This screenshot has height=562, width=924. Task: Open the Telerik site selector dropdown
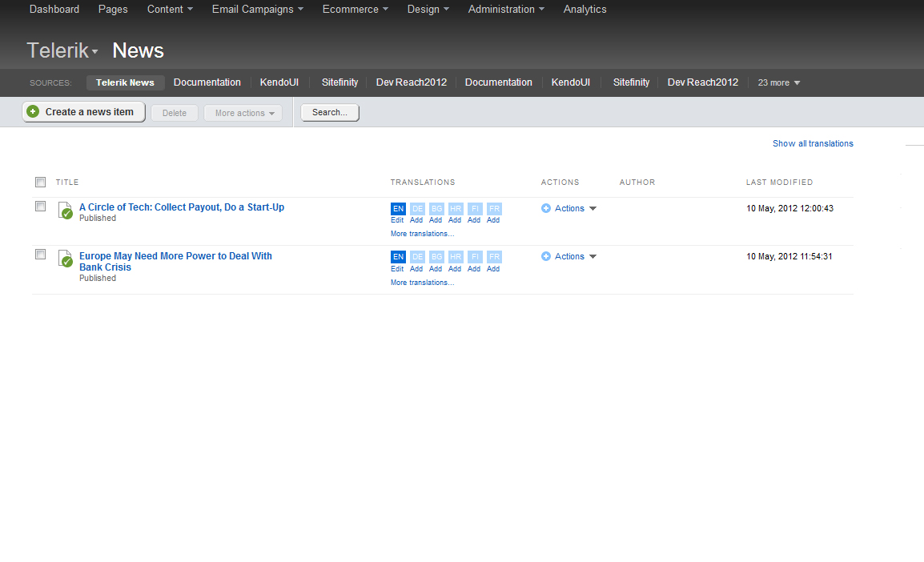click(x=62, y=50)
